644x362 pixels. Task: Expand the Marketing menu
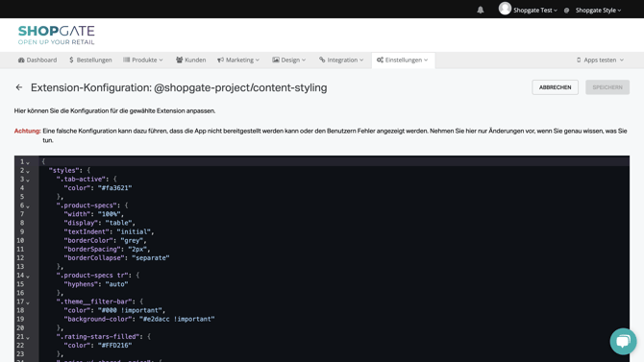(238, 60)
